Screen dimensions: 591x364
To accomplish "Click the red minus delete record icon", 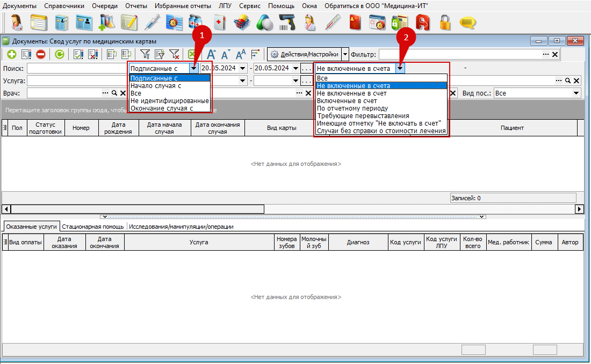I will [41, 55].
